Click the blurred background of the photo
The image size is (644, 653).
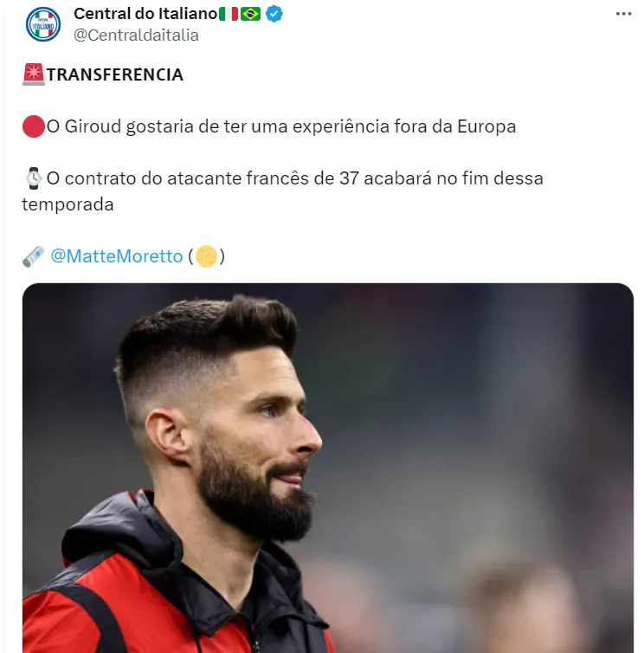pyautogui.click(x=479, y=417)
